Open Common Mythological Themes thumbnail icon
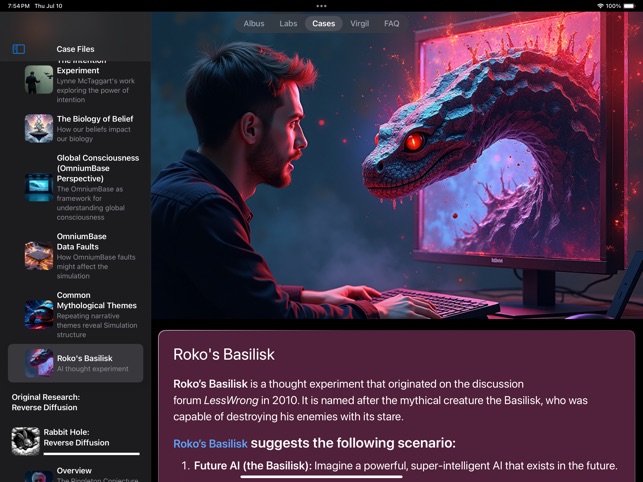The image size is (643, 482). [39, 314]
